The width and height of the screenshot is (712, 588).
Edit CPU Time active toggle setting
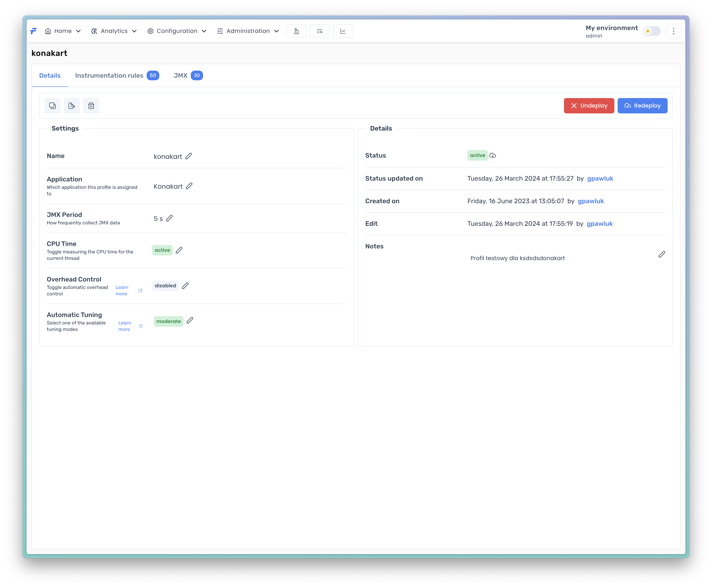coord(179,250)
